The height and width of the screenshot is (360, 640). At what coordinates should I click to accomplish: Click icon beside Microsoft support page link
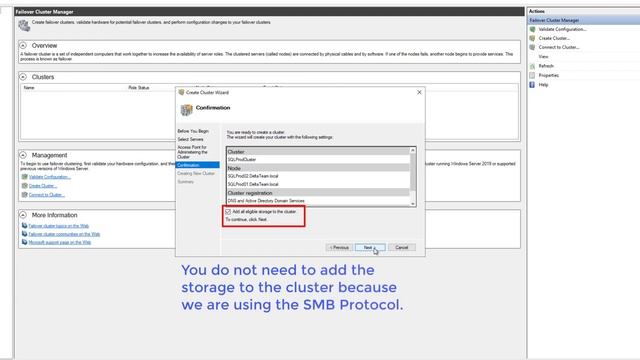(24, 242)
